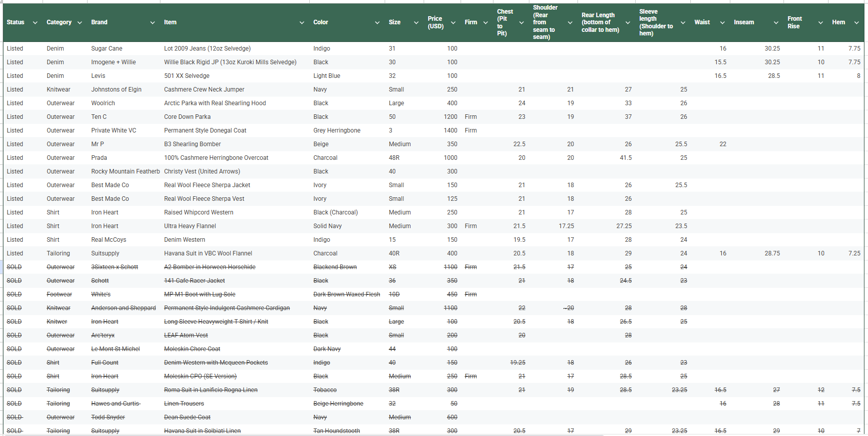Expand the Item column filter menu
Viewport: 868px width, 436px height.
(x=302, y=23)
